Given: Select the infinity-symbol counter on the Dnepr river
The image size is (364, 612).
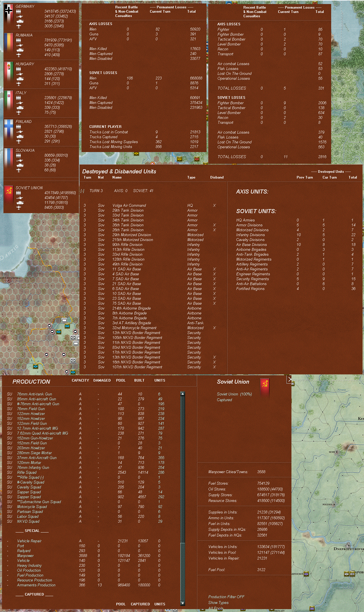Looking at the screenshot, I should click(312, 609).
